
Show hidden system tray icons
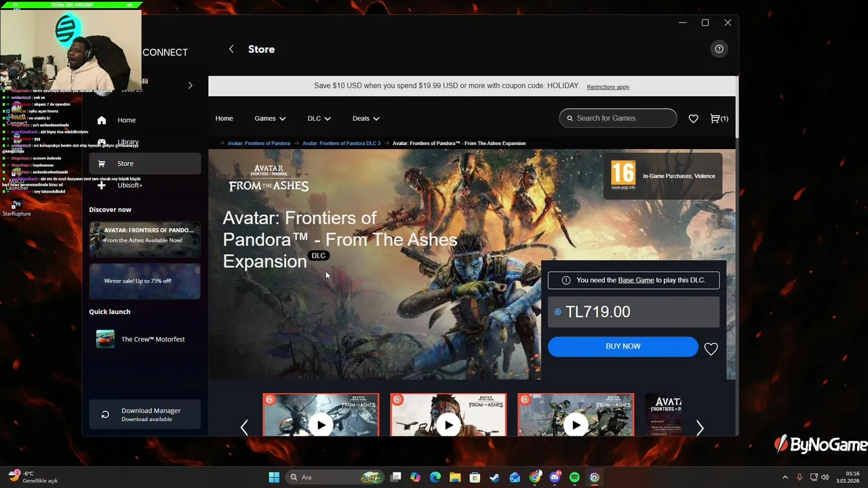tap(785, 477)
